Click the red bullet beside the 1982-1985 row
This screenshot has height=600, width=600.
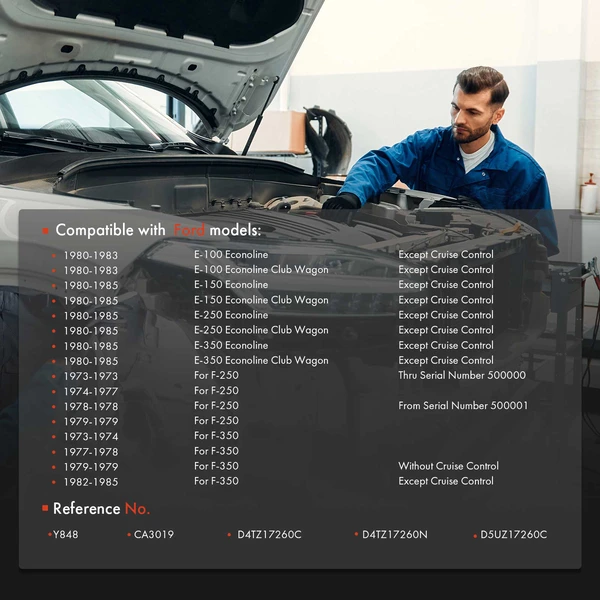(54, 483)
